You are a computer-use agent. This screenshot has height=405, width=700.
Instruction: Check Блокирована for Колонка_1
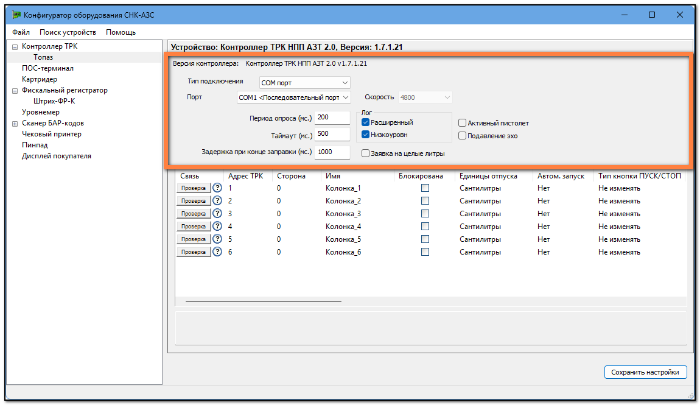coord(425,188)
